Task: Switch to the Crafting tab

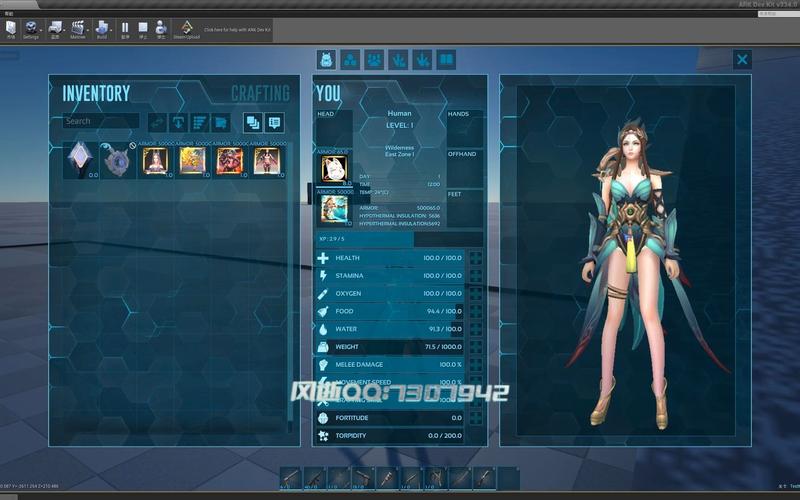Action: pos(260,93)
